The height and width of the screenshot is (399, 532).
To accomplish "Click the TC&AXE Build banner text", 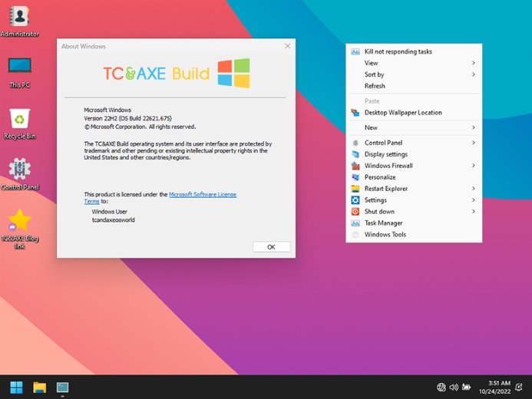I will point(157,74).
